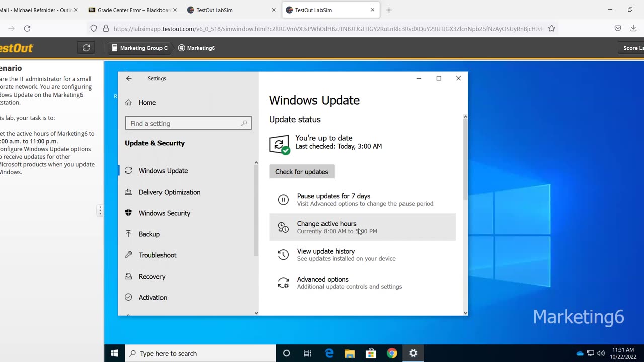
Task: Click the Settings gear on taskbar
Action: (x=413, y=353)
